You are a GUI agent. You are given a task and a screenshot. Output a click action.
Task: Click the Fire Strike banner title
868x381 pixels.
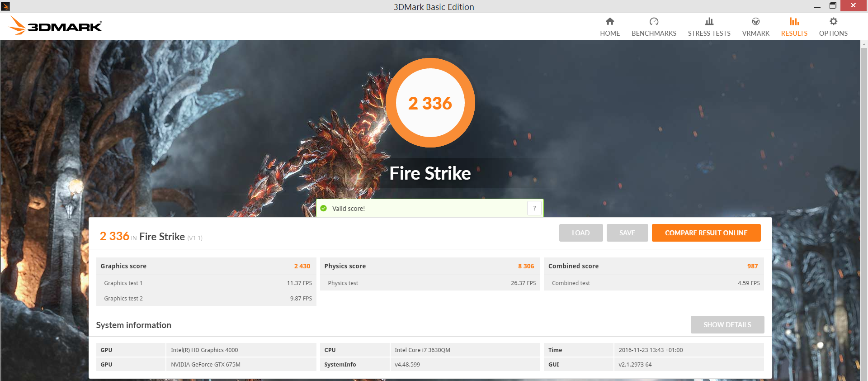click(430, 173)
